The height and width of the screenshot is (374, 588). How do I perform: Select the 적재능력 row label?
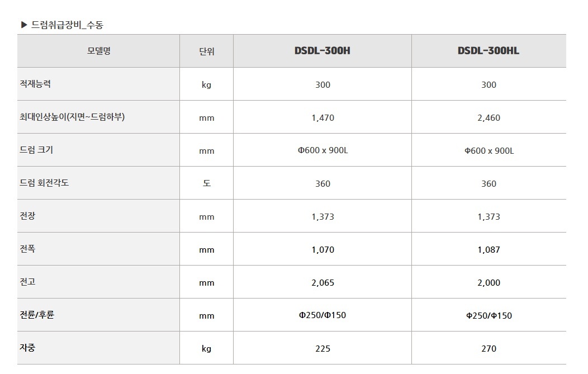(x=35, y=84)
